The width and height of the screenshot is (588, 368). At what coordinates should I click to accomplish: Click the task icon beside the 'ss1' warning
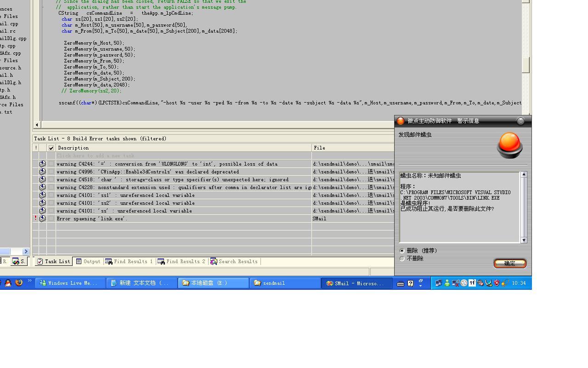pyautogui.click(x=42, y=195)
